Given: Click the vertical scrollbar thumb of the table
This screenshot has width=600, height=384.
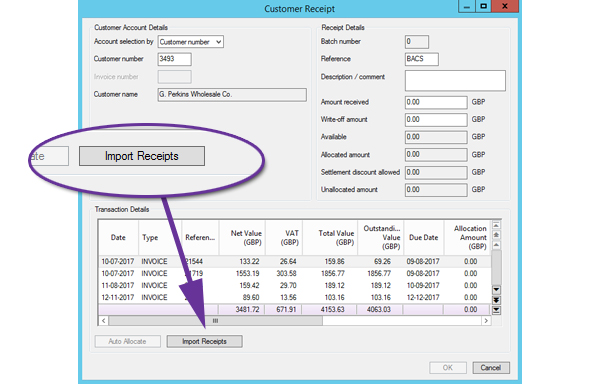Looking at the screenshot, I should pyautogui.click(x=496, y=267).
